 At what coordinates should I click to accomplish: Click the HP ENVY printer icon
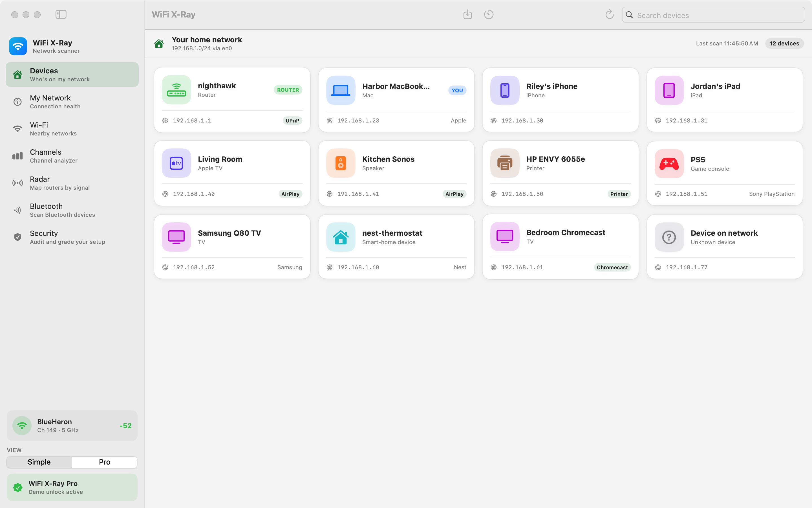click(x=505, y=163)
